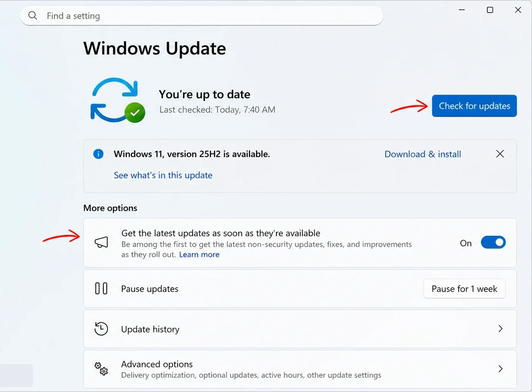Toggle Get the latest updates switch off

click(x=493, y=242)
